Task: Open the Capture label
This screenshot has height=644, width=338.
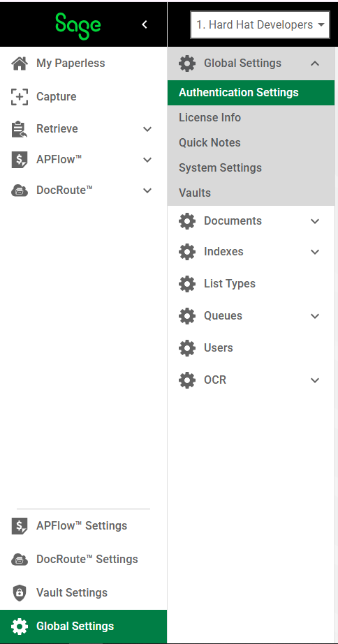Action: click(57, 97)
